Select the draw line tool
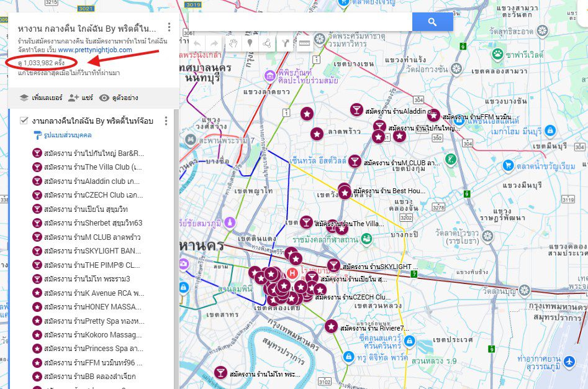This screenshot has width=588, height=389. tap(267, 43)
